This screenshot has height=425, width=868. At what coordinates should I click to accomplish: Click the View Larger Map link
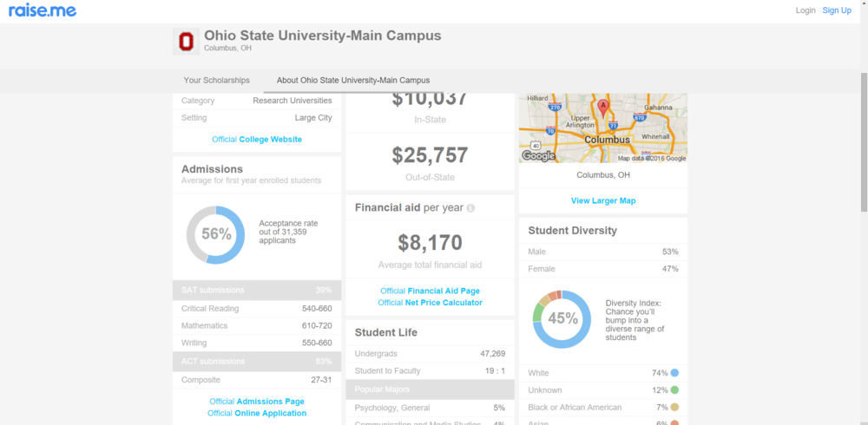pyautogui.click(x=603, y=201)
